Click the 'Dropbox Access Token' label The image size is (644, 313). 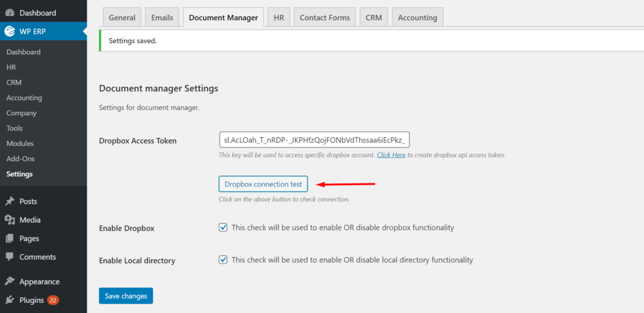tap(138, 140)
